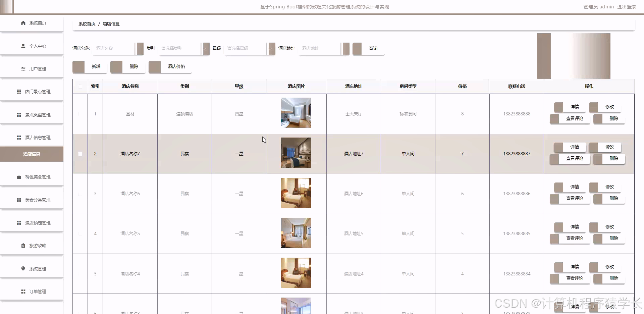Click the grid icon beside 订单管理

click(x=23, y=292)
